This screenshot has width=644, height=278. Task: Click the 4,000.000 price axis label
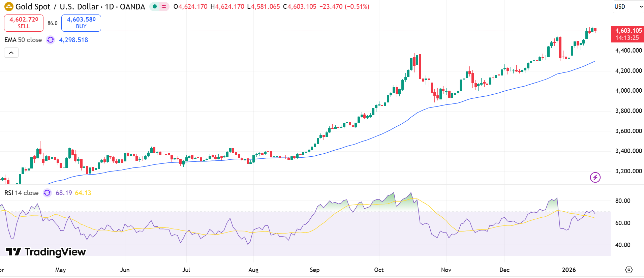tap(628, 91)
